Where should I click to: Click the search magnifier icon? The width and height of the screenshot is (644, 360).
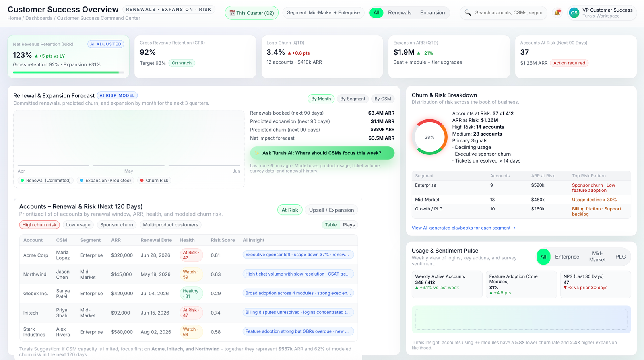pyautogui.click(x=468, y=13)
